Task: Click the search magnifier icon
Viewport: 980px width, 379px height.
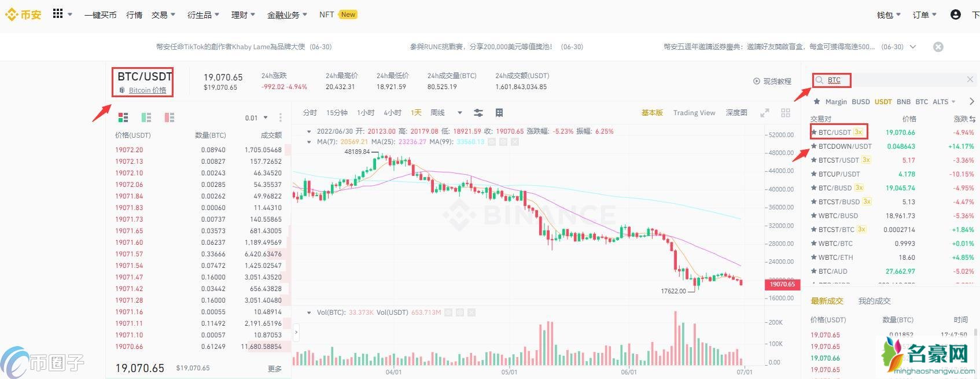Action: click(x=819, y=80)
